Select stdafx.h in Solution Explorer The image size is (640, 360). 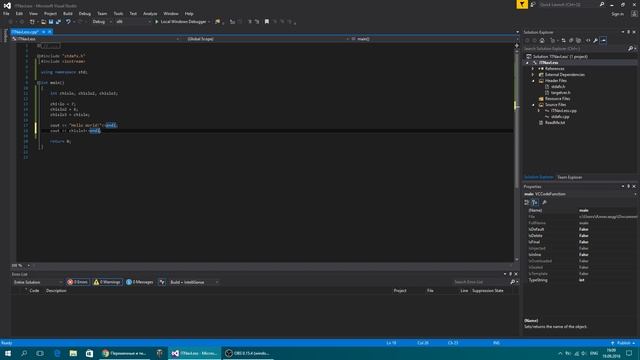[558, 87]
